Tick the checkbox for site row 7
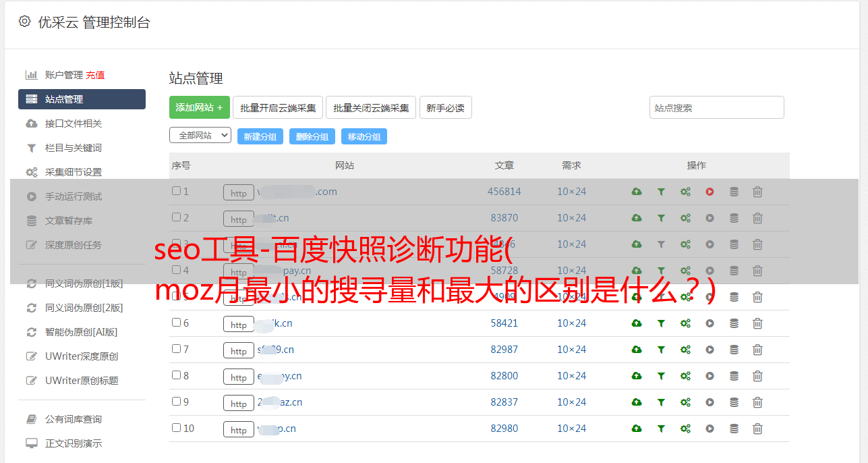 pyautogui.click(x=176, y=349)
